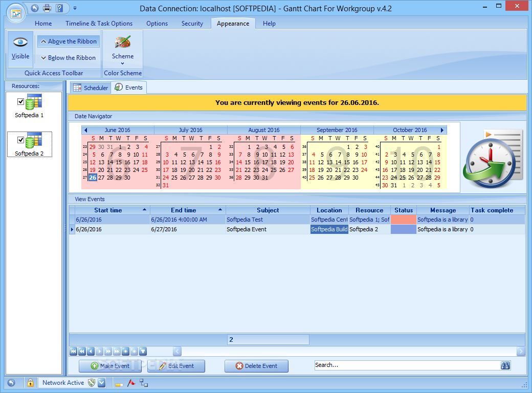
Task: Jump to last record in navigator
Action: (x=117, y=351)
